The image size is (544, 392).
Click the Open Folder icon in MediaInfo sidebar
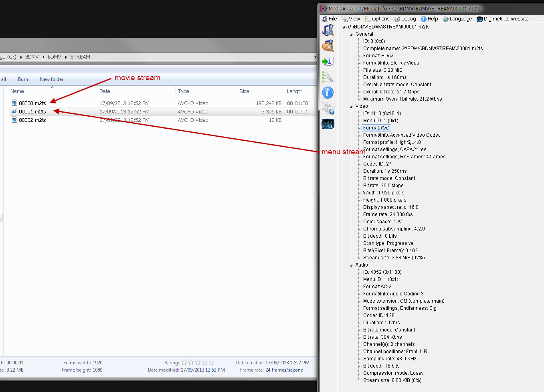pos(328,46)
